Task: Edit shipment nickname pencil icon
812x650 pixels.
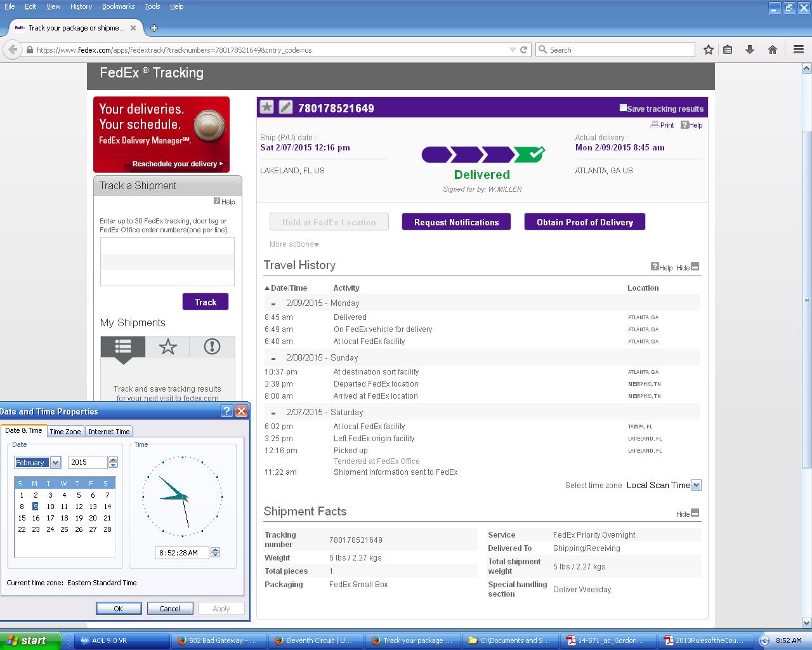Action: point(286,107)
